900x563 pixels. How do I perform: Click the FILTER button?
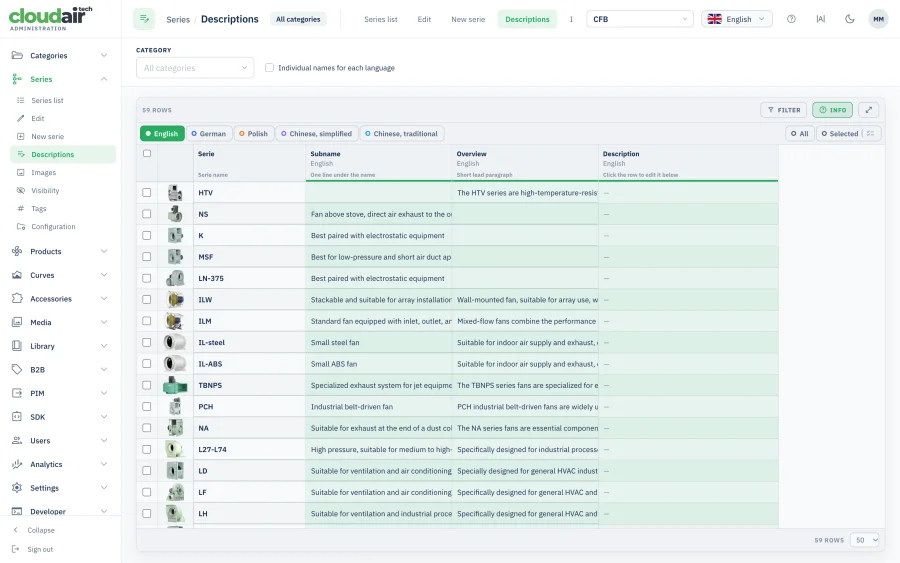[x=783, y=110]
